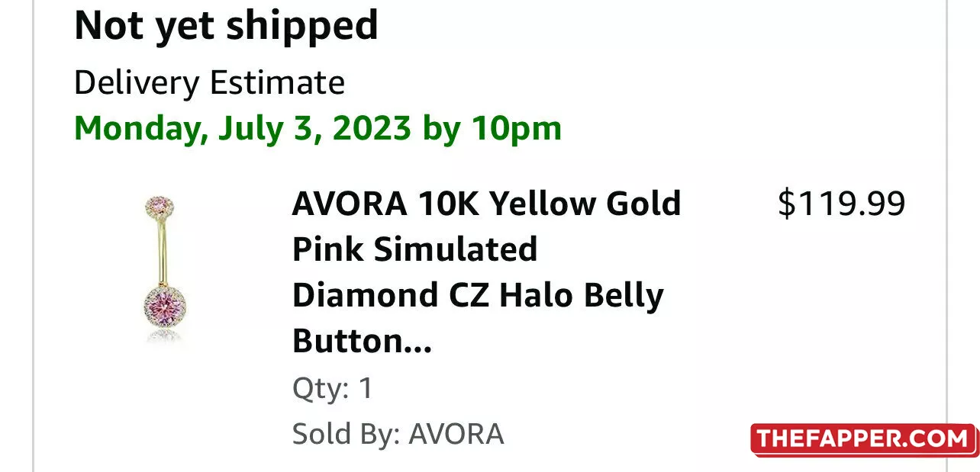The image size is (980, 472).
Task: Click the "Pink Simulated" title line
Action: coord(414,250)
